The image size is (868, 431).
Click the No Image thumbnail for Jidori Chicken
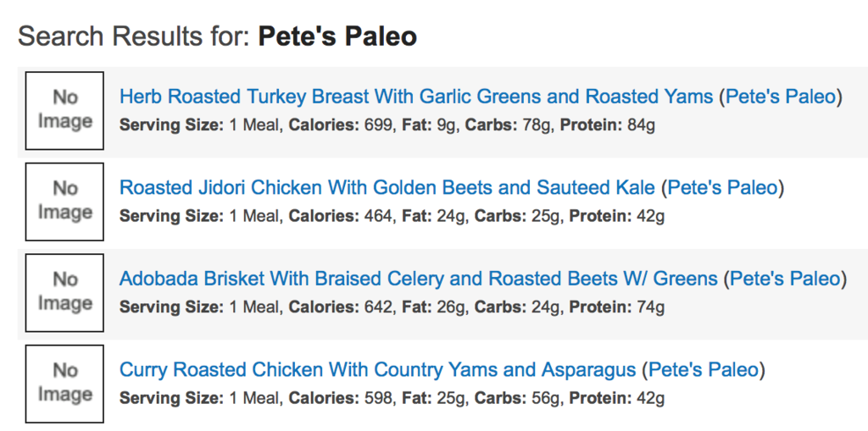[x=64, y=202]
